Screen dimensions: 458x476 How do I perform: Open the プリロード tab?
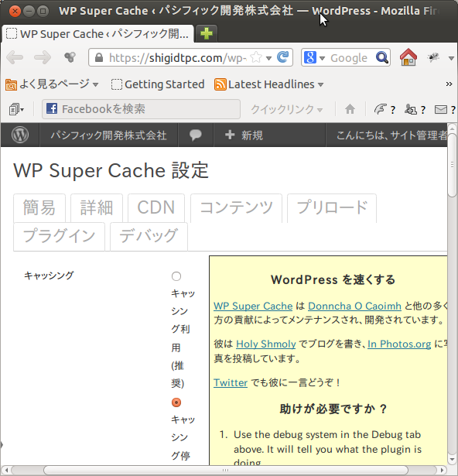tap(332, 208)
